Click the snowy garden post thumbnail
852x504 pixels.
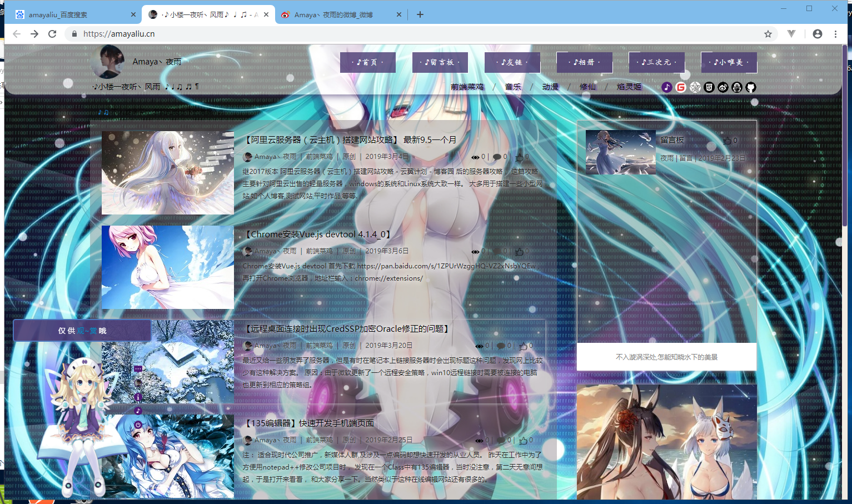tap(168, 362)
